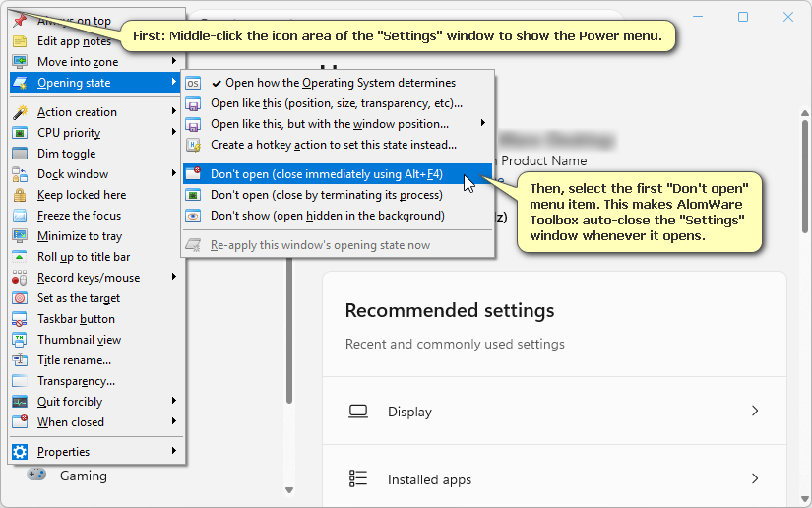This screenshot has height=508, width=812.
Task: Click the Installed apps list icon
Action: pos(358,479)
